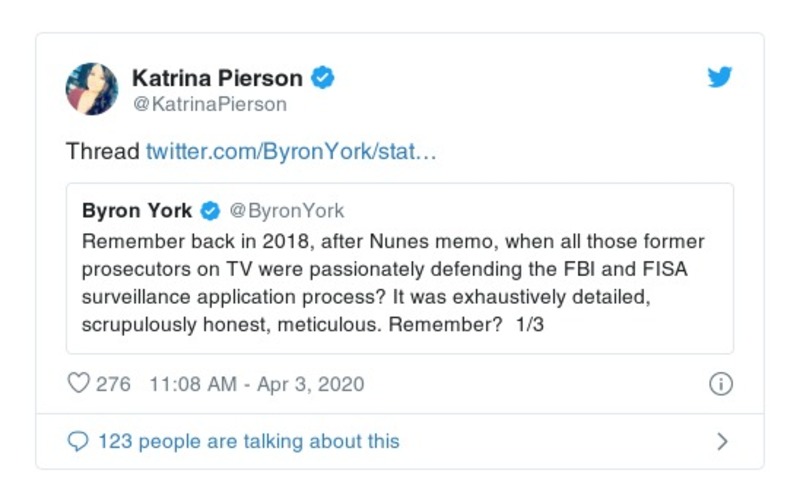This screenshot has width=800, height=502.
Task: Click the Byron York display name
Action: (138, 211)
